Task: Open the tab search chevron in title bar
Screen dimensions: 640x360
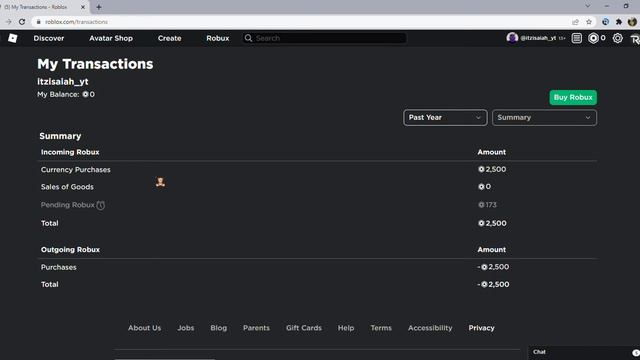Action: 588,6
